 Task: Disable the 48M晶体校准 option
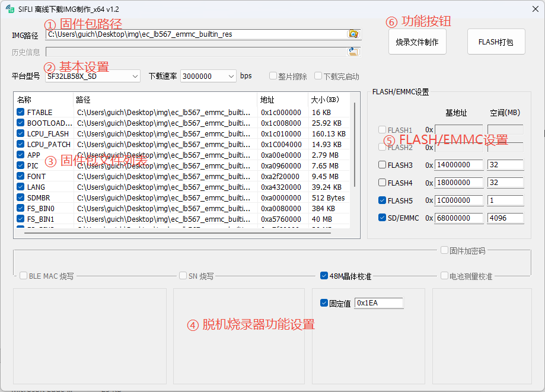pyautogui.click(x=323, y=275)
